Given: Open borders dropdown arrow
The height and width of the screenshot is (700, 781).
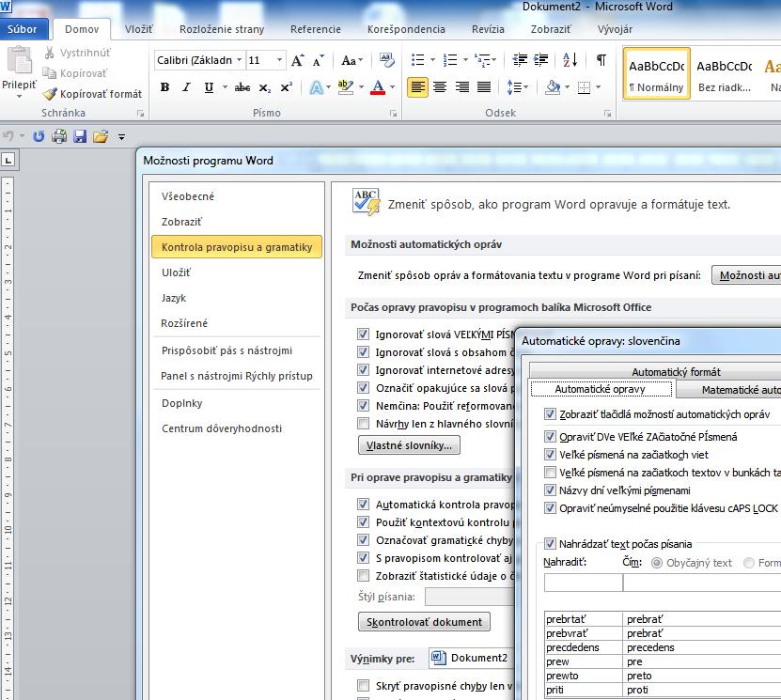Looking at the screenshot, I should pos(598,87).
